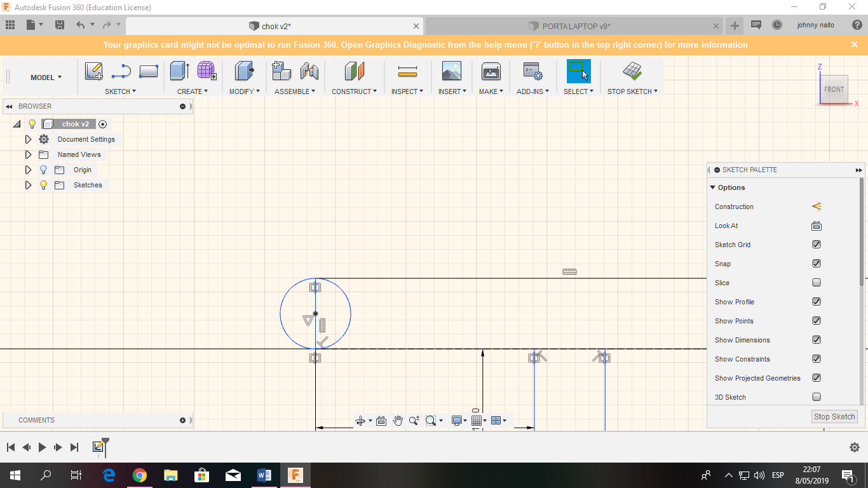Click the Scripts and Add-Ins icon
The image size is (868, 488).
pos(532,71)
